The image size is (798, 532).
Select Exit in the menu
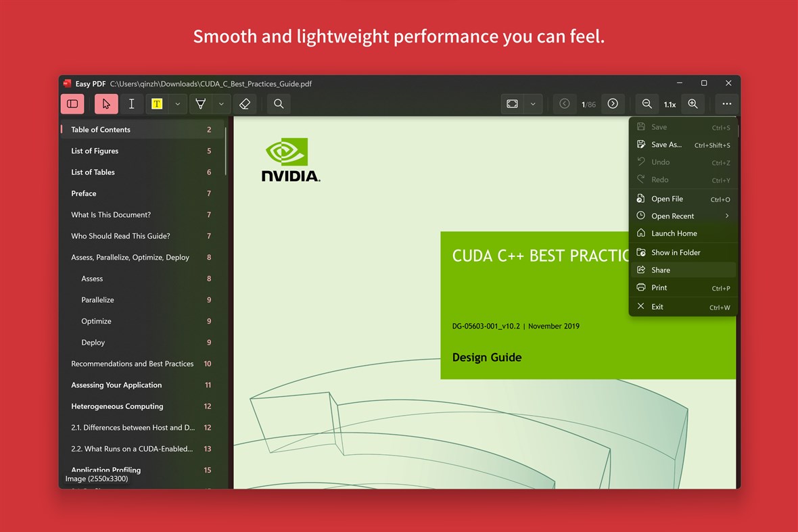(683, 307)
